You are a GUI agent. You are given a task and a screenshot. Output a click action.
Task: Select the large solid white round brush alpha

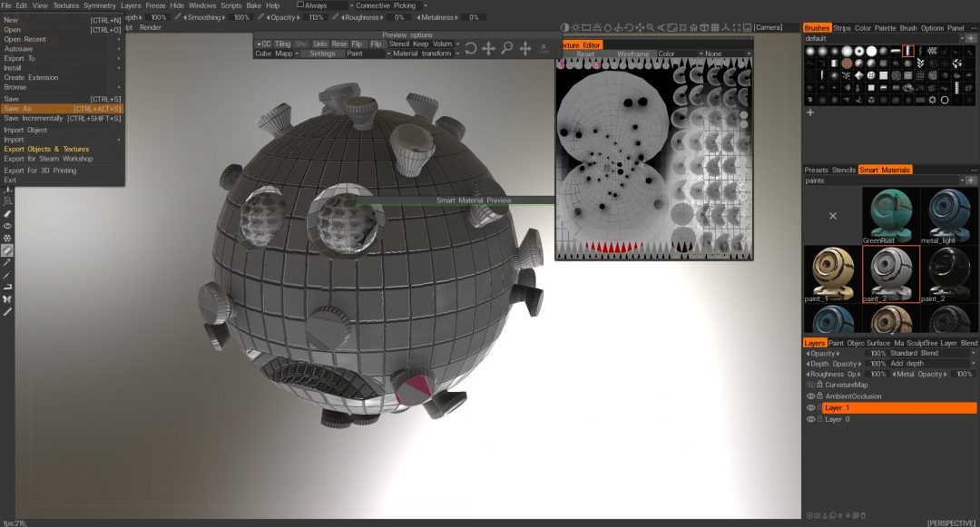(x=871, y=51)
